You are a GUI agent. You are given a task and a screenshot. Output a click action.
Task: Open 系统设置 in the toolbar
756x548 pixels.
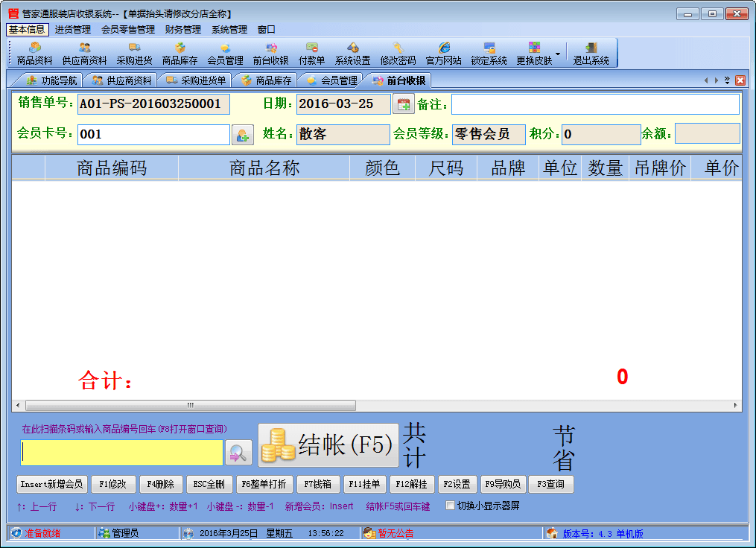(x=352, y=54)
